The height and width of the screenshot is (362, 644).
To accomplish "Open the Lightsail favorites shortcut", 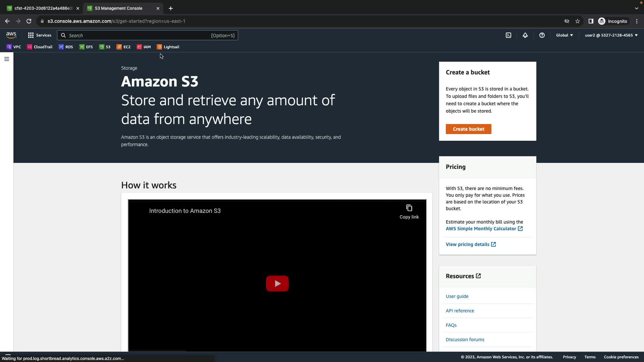I will tap(168, 47).
